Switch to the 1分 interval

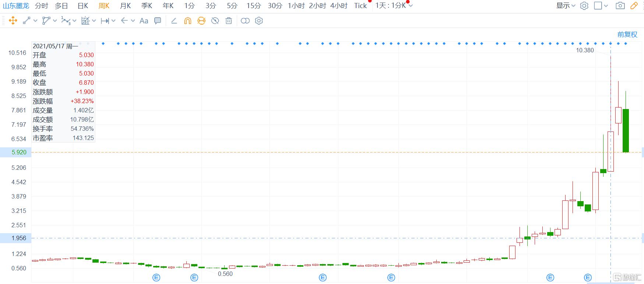(190, 6)
